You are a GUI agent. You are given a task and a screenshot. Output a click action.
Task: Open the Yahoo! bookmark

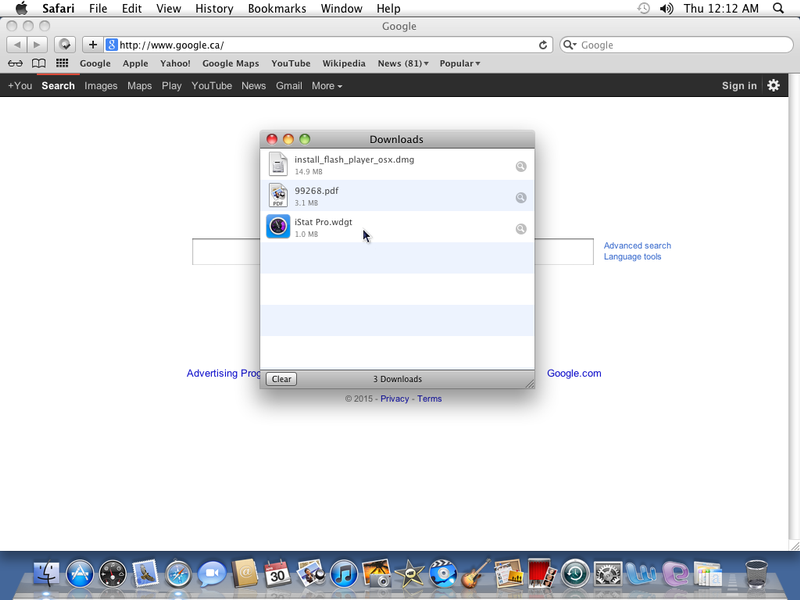175,63
